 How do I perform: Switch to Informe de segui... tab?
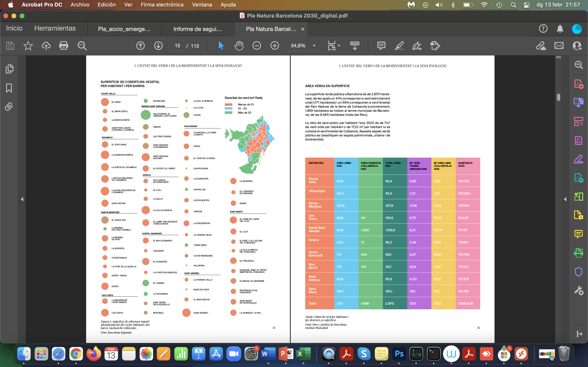pyautogui.click(x=197, y=29)
